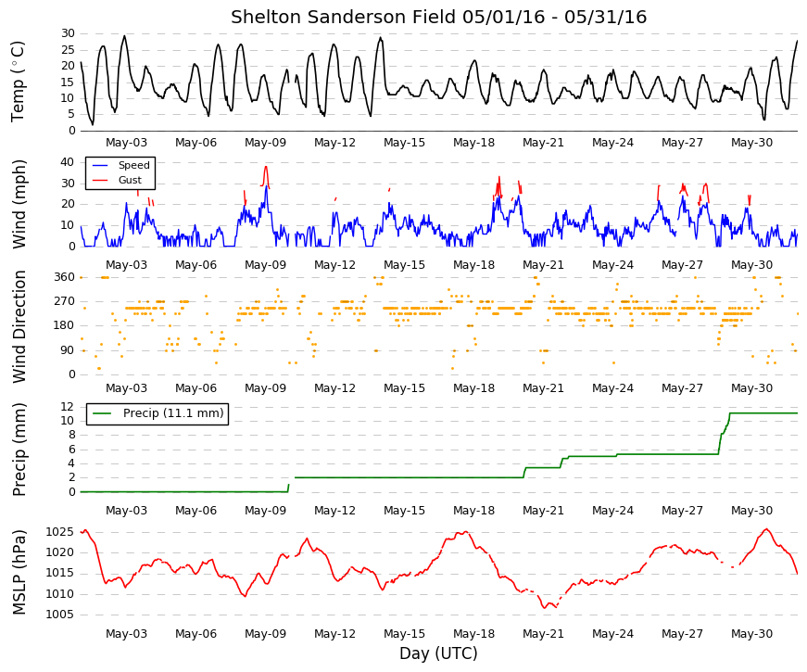Click May-21 tick under wind speed plot

click(543, 265)
